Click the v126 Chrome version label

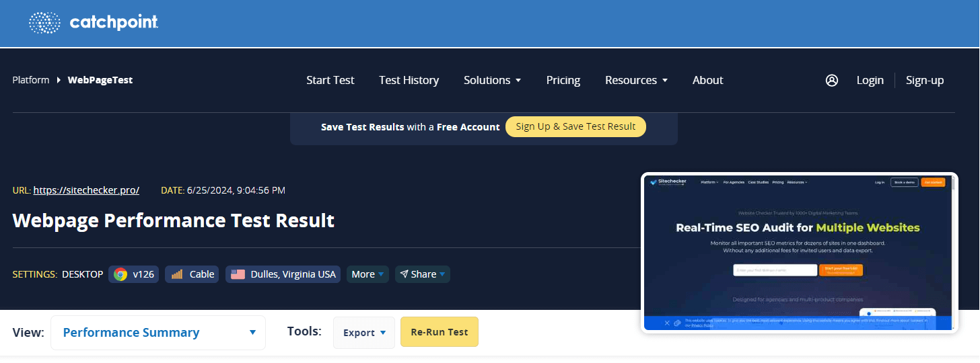(x=143, y=274)
